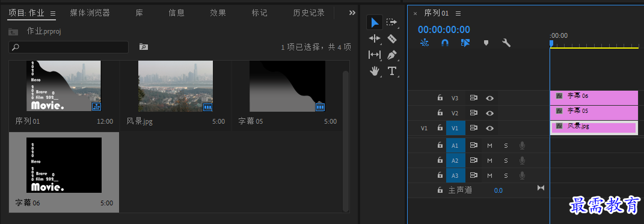Hide track V1 output eye
The image size is (644, 224).
tap(489, 129)
